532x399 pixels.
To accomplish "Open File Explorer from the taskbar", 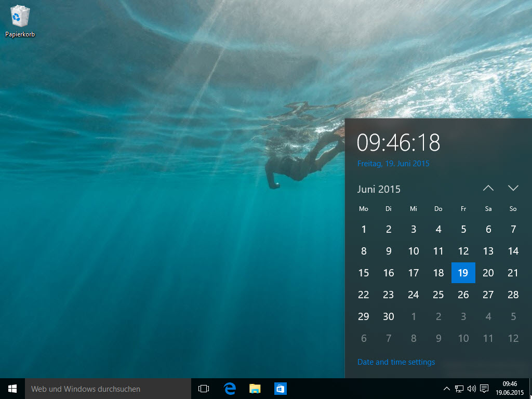I will click(255, 389).
